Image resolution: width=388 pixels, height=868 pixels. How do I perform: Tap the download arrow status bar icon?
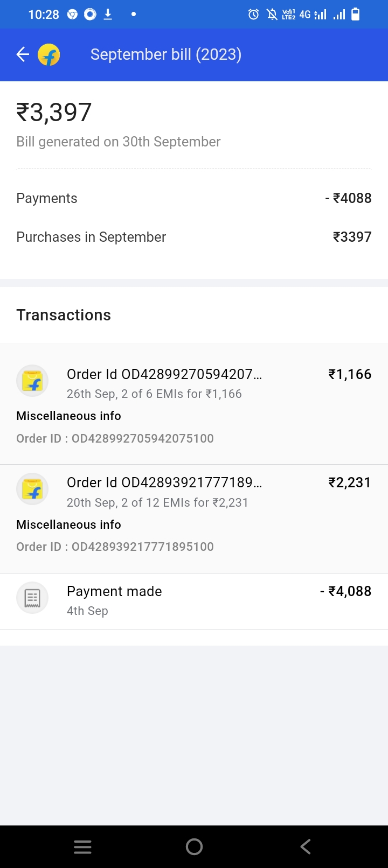click(x=108, y=15)
